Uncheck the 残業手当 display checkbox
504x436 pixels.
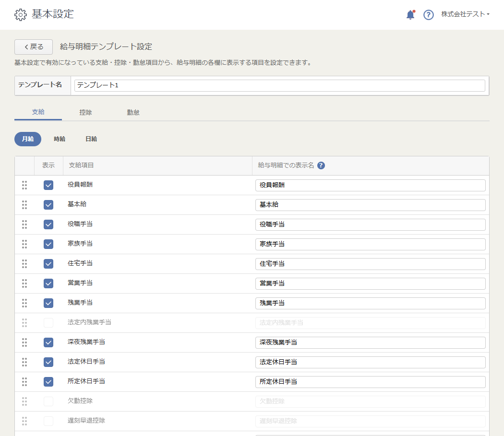(48, 303)
